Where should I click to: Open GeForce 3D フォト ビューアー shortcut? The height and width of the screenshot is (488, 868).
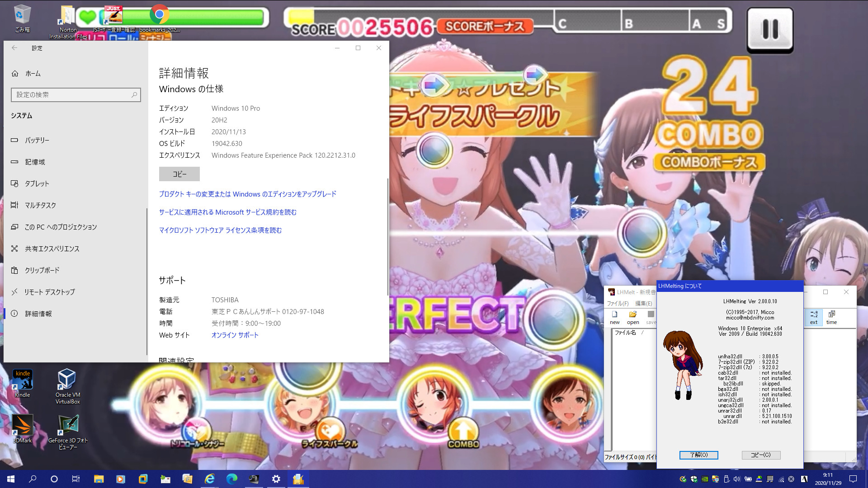click(x=68, y=432)
